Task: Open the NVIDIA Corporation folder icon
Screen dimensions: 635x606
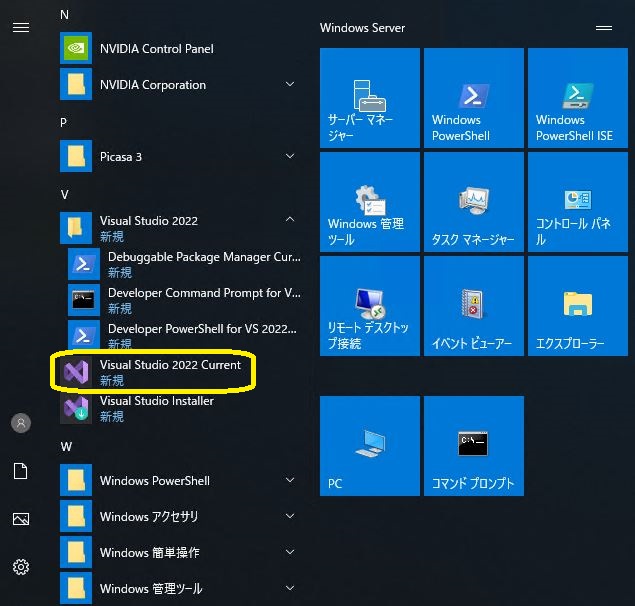Action: pos(76,84)
